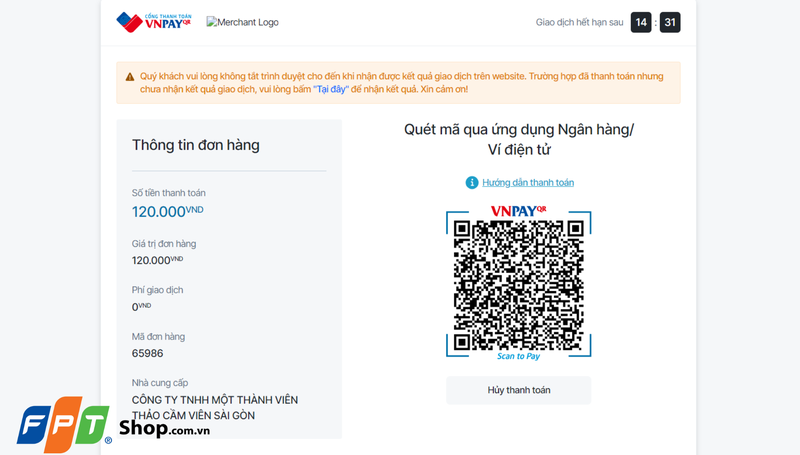Click the "Scan to Pay" label

click(518, 356)
